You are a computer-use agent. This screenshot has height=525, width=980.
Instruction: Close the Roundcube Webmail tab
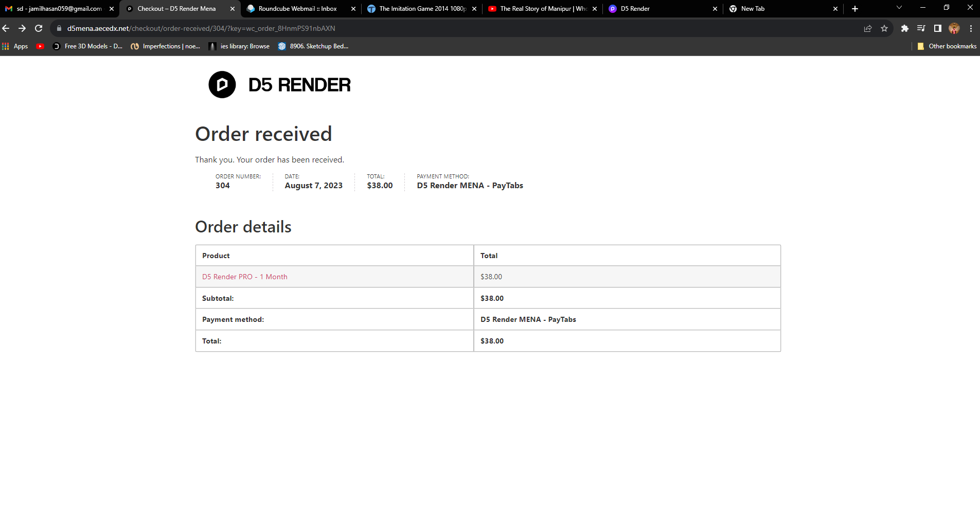(353, 9)
